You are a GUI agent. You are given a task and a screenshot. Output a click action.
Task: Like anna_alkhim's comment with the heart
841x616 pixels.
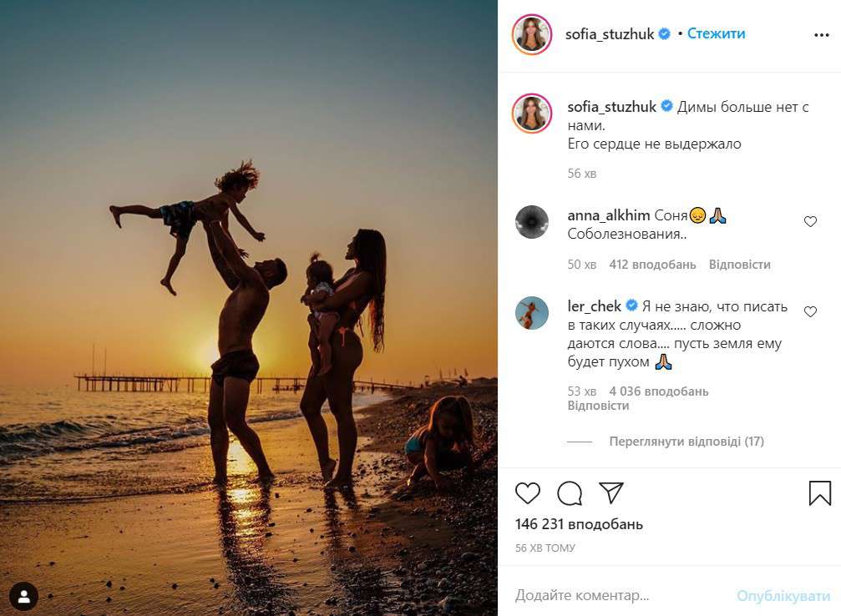811,220
